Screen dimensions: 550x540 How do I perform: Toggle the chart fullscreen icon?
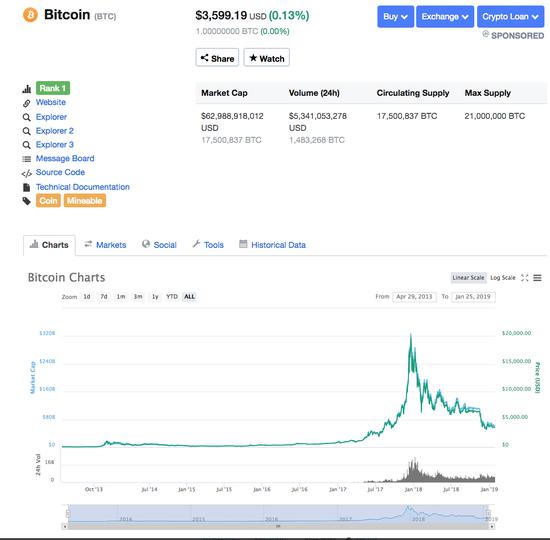[524, 278]
